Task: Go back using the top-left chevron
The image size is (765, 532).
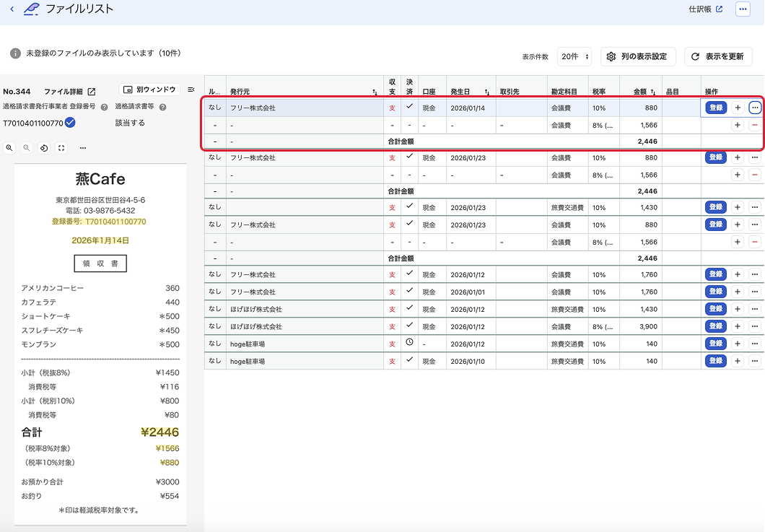Action: point(12,9)
